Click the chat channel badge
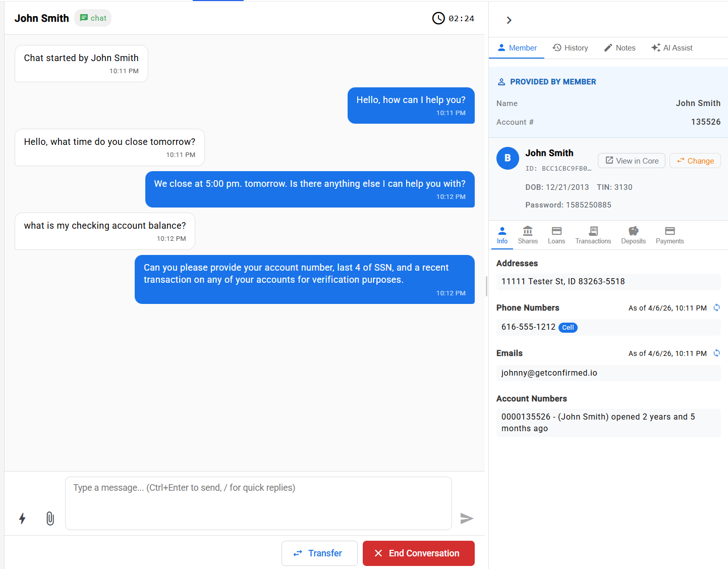Image resolution: width=728 pixels, height=569 pixels. (x=93, y=18)
